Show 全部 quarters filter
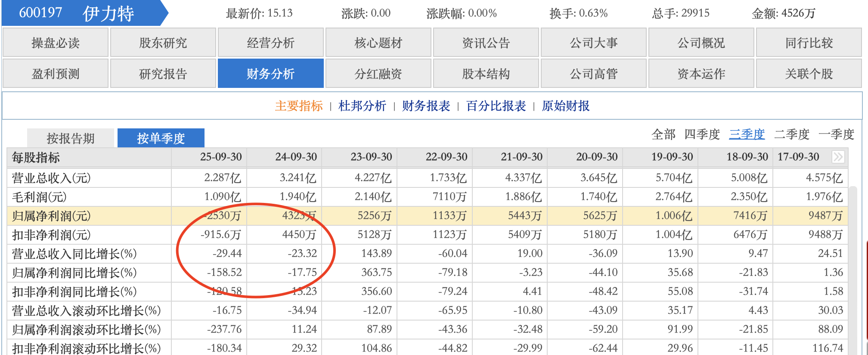This screenshot has height=355, width=868. tap(663, 134)
